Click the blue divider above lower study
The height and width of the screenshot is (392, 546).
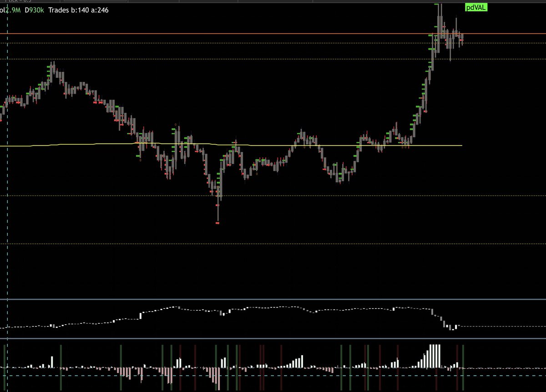point(273,299)
